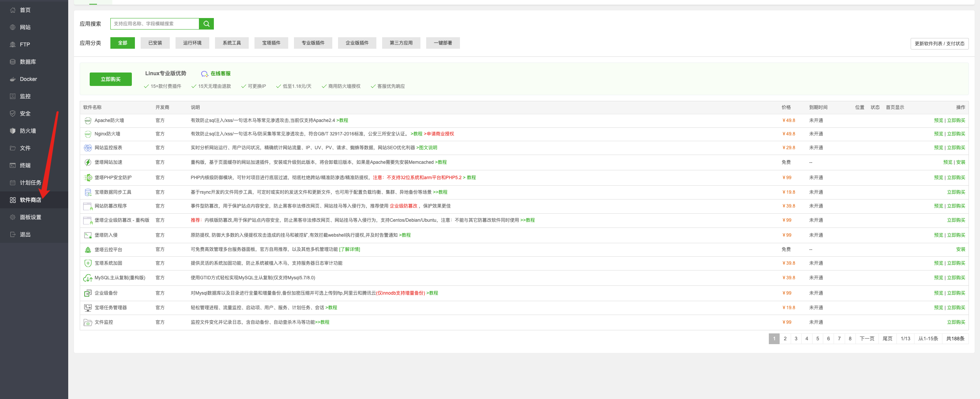Open the 网站 section in sidebar

tap(25, 27)
